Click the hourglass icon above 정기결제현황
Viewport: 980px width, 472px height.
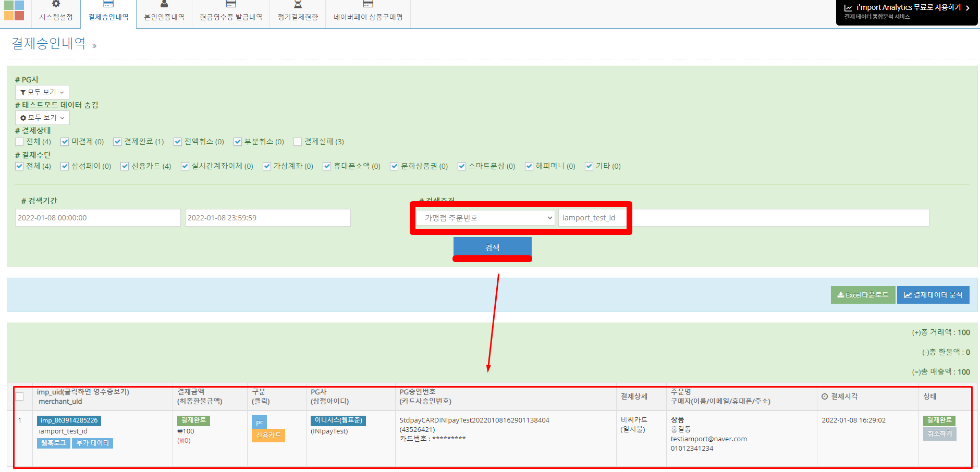pyautogui.click(x=298, y=4)
